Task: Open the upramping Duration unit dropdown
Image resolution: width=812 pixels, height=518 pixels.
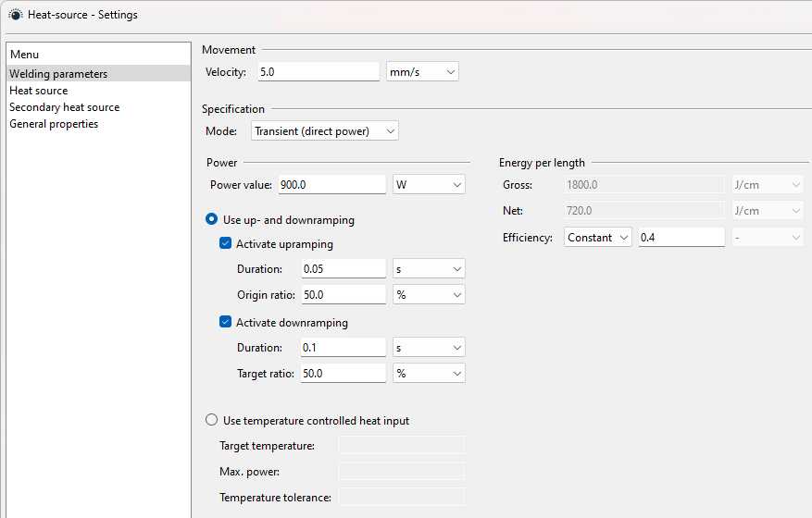Action: [429, 268]
